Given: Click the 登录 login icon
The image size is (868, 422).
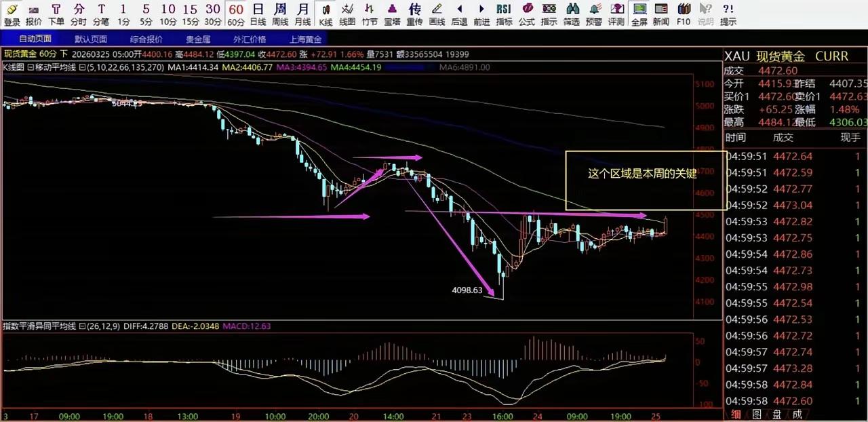Looking at the screenshot, I should (x=12, y=14).
